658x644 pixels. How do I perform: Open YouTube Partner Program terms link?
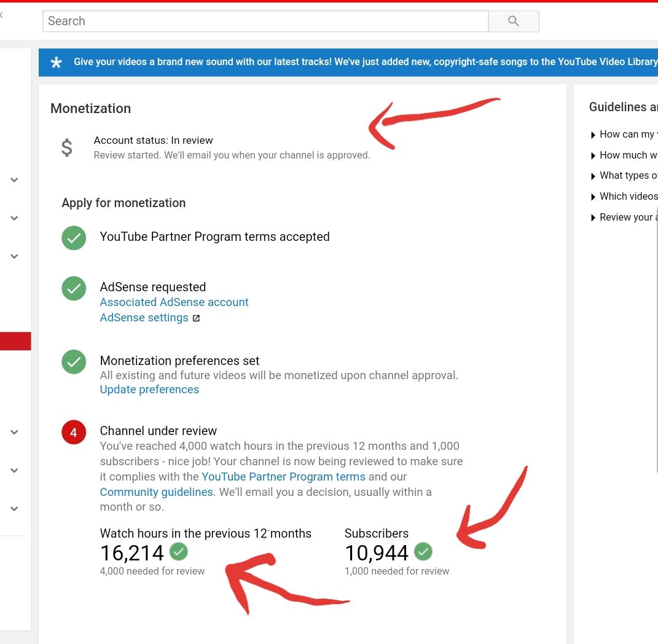pos(284,477)
